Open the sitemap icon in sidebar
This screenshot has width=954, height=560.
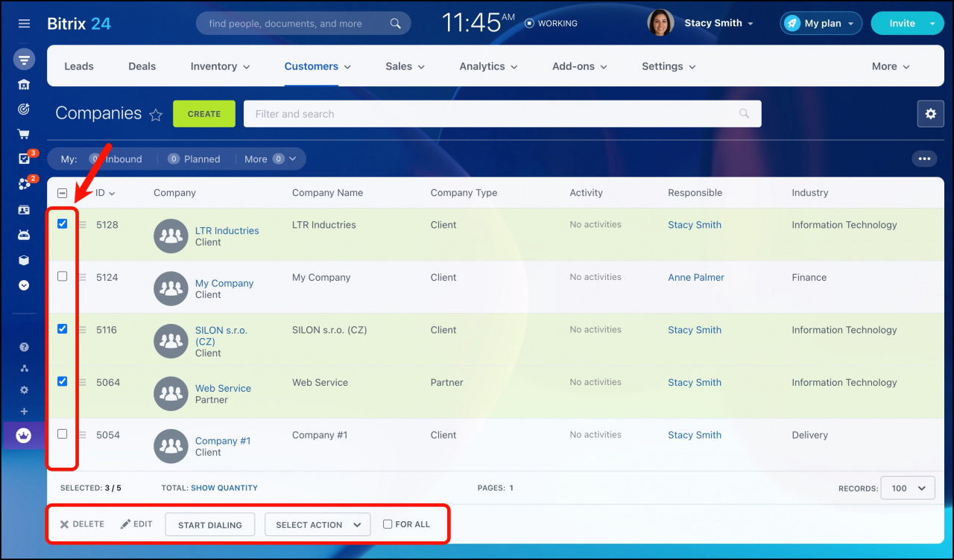(x=24, y=368)
